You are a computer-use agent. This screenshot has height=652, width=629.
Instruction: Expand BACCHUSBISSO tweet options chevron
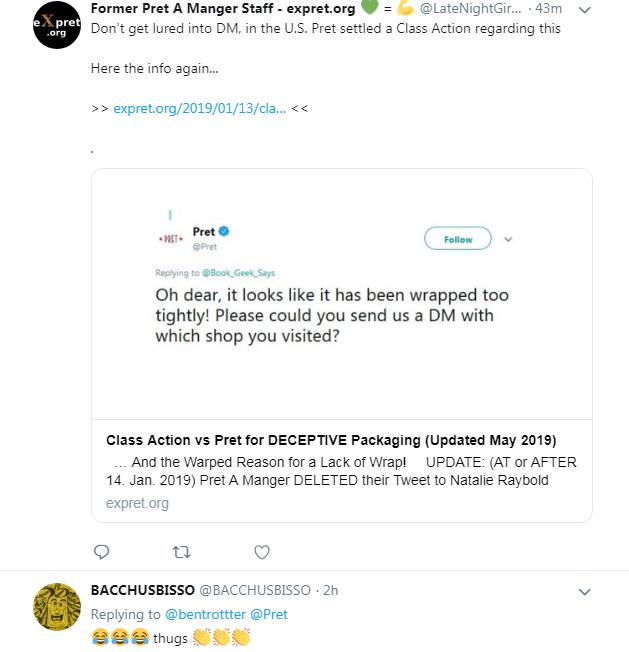coord(586,592)
